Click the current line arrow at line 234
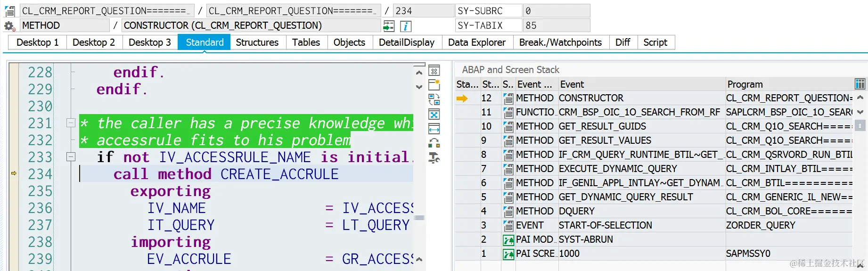This screenshot has width=868, height=271. click(x=14, y=173)
